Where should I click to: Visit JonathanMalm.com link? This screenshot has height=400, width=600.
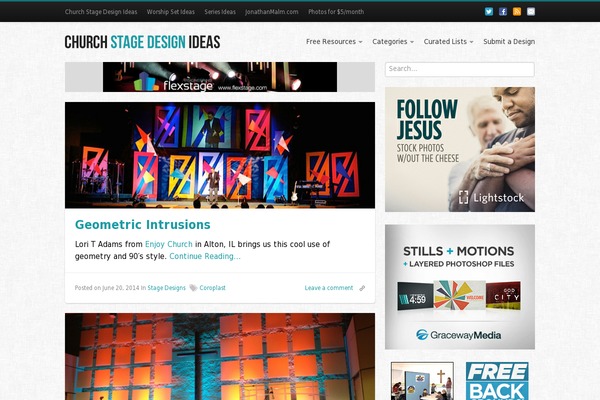pyautogui.click(x=272, y=12)
